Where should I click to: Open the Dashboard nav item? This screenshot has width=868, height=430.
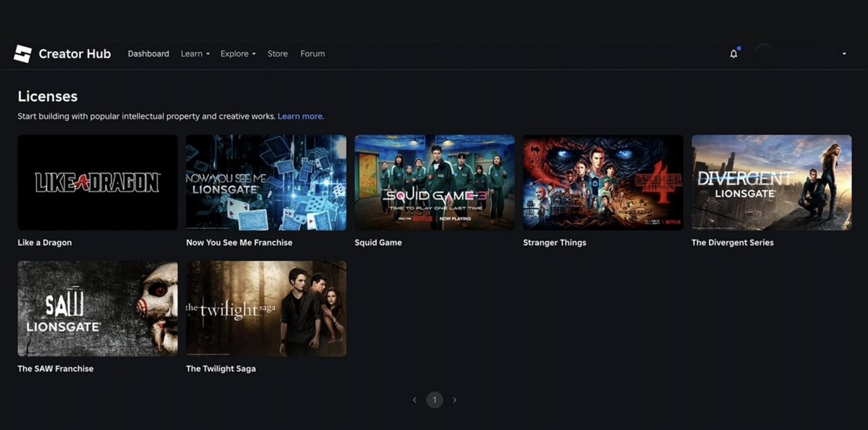coord(148,53)
